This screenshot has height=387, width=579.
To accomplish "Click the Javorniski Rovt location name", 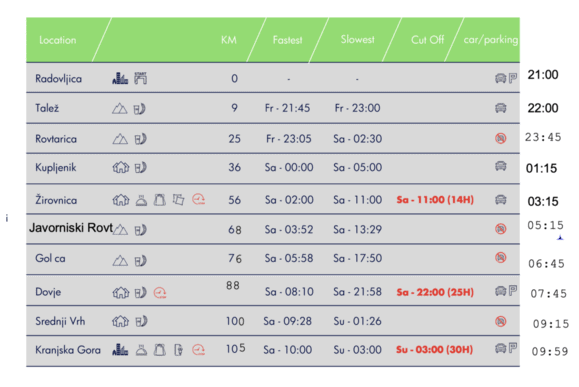I will 71,228.
